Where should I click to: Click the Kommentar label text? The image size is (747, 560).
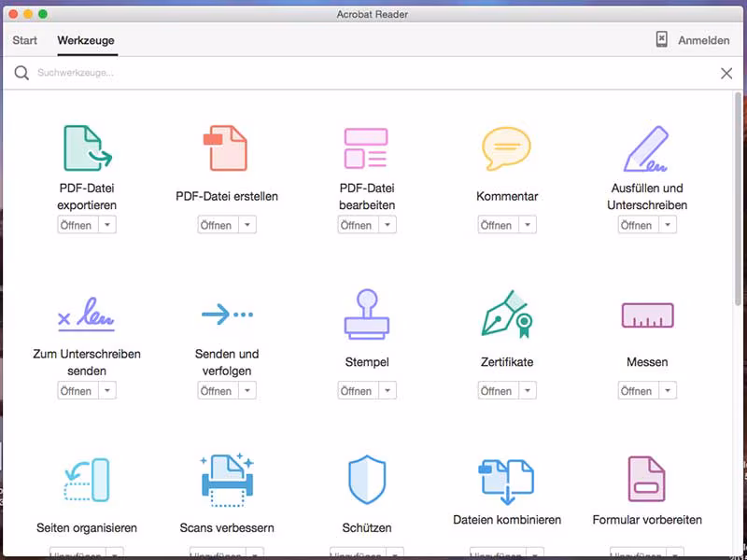[507, 196]
